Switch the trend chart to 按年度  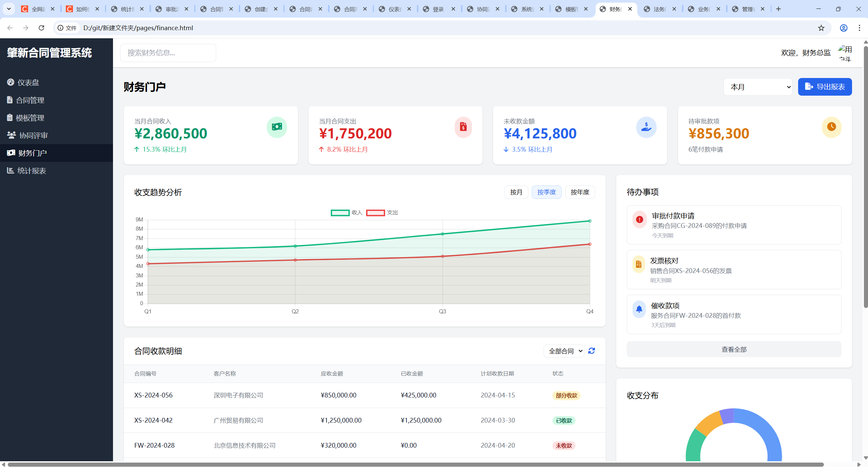pos(580,192)
